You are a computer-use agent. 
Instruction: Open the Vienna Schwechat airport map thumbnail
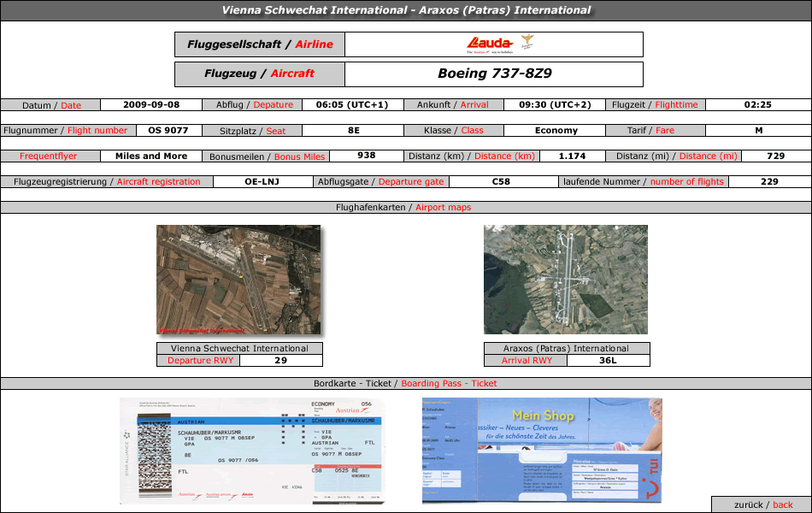(238, 280)
